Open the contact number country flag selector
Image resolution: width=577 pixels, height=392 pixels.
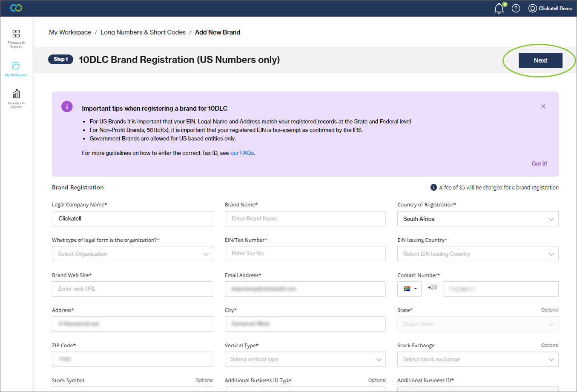point(410,289)
